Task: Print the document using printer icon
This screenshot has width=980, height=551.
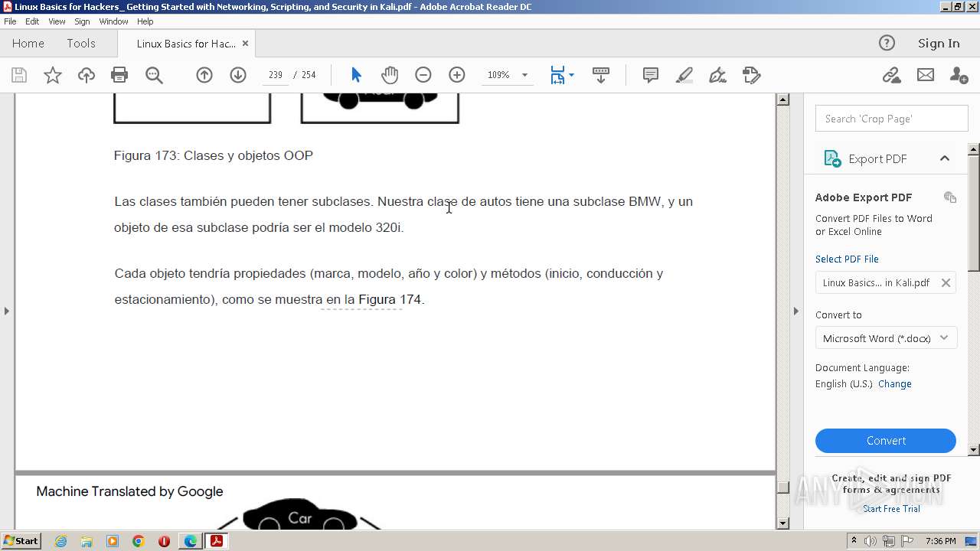Action: (119, 75)
